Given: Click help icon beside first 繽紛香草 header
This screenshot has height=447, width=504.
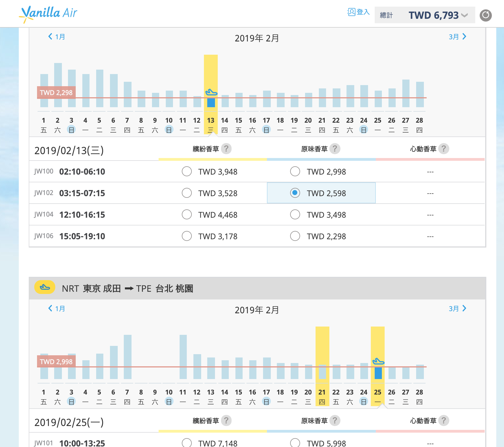Looking at the screenshot, I should (x=226, y=149).
